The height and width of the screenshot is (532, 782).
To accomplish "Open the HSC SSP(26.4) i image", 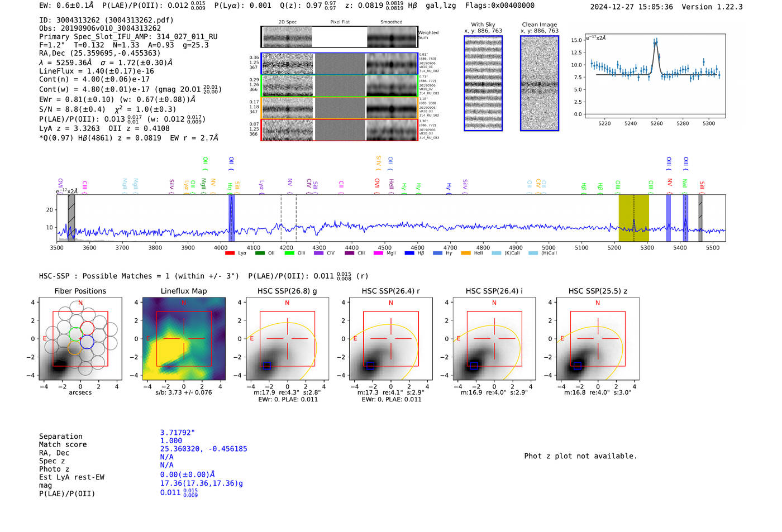I will pyautogui.click(x=494, y=339).
